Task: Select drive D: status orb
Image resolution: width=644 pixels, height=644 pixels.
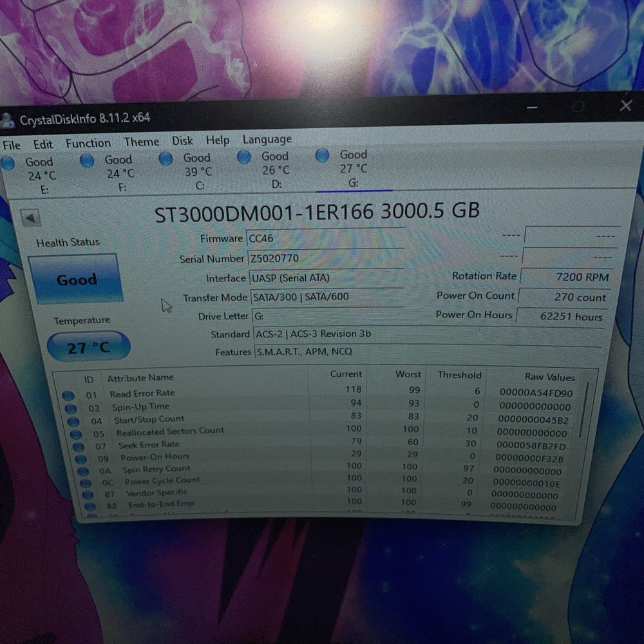Action: pyautogui.click(x=244, y=157)
